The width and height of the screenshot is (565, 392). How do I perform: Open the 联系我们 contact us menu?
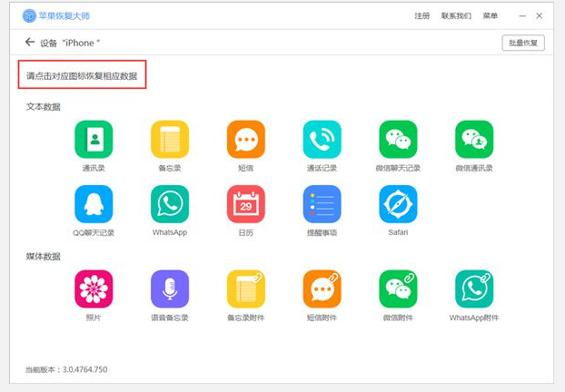tap(456, 15)
